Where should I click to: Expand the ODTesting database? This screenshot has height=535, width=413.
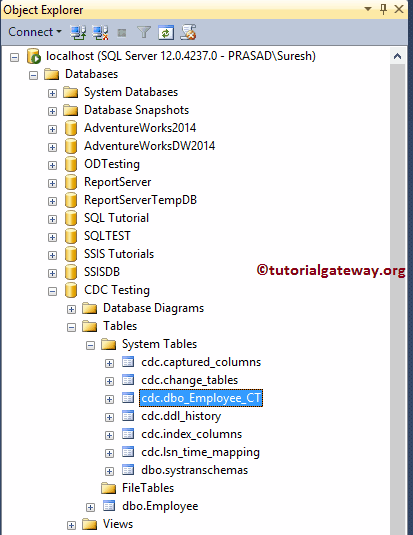pyautogui.click(x=52, y=165)
